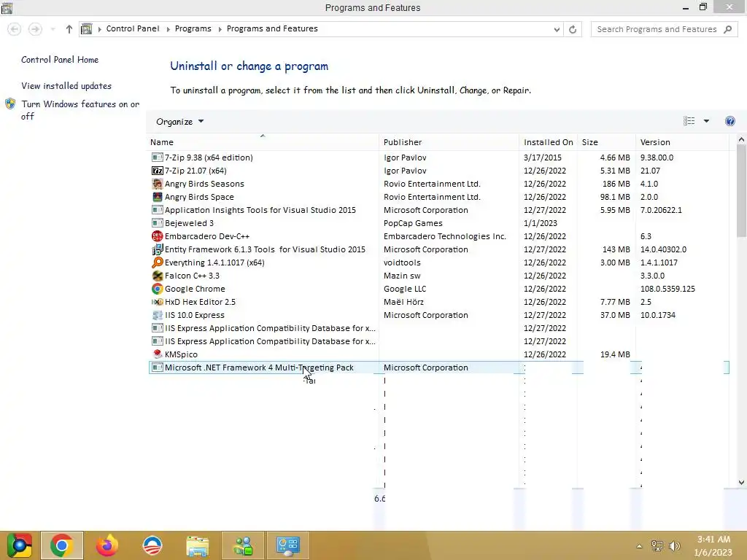Click the voidtools publisher cell
The width and height of the screenshot is (747, 560).
pos(402,262)
